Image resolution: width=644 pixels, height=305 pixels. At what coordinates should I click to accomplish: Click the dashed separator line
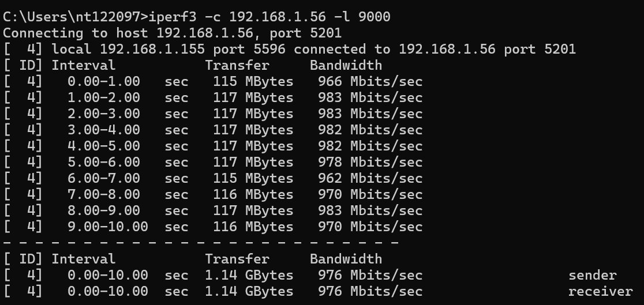tap(201, 243)
